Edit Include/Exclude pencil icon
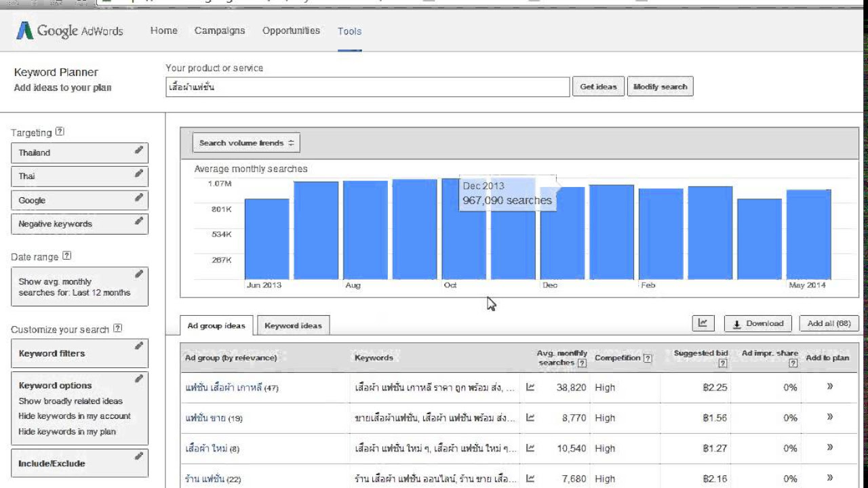868x488 pixels. click(x=138, y=456)
